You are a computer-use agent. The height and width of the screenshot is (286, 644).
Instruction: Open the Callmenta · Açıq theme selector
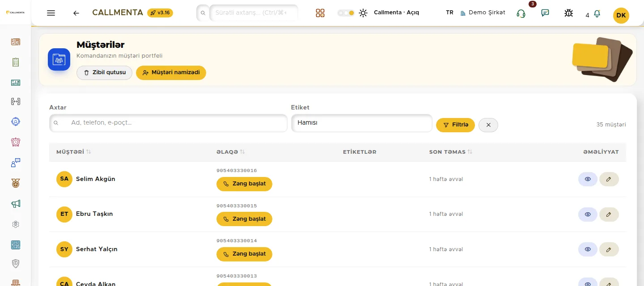(396, 13)
